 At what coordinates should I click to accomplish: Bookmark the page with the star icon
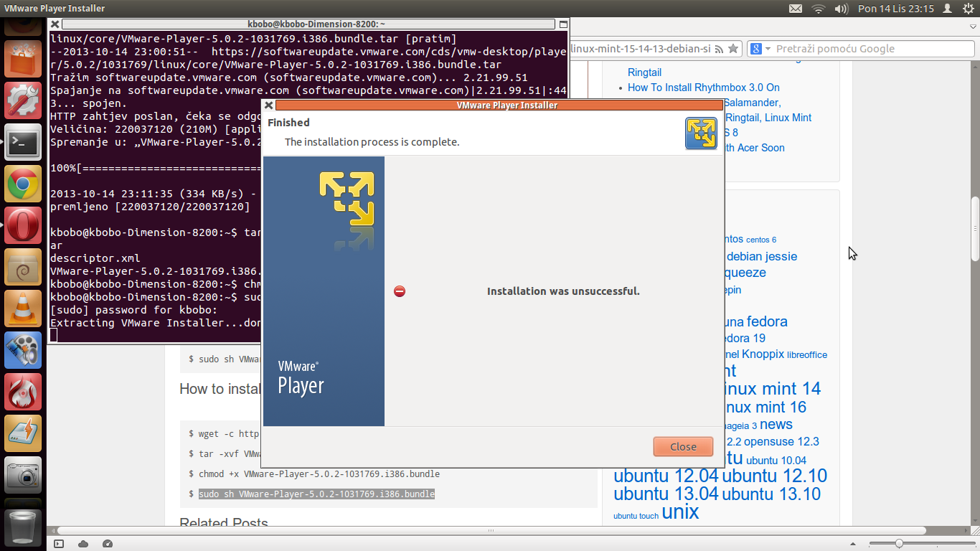pyautogui.click(x=732, y=49)
